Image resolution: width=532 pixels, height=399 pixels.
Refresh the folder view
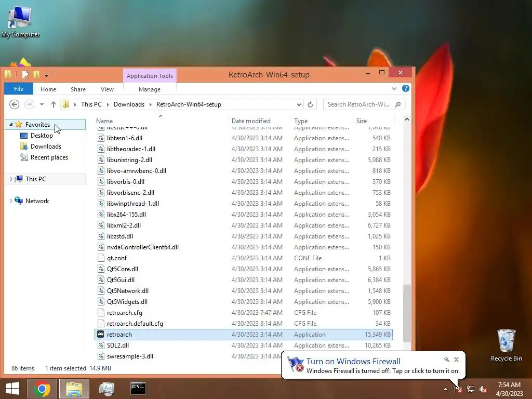310,104
